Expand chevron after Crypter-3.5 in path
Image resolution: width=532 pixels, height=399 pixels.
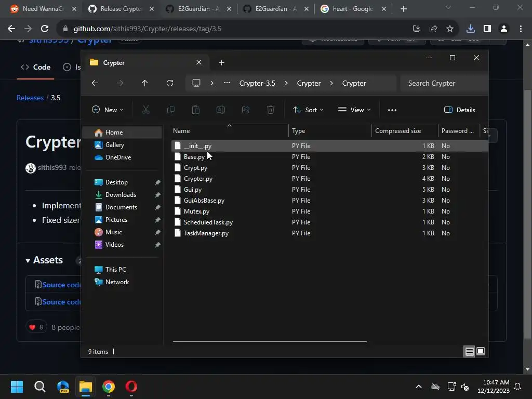[x=286, y=83]
